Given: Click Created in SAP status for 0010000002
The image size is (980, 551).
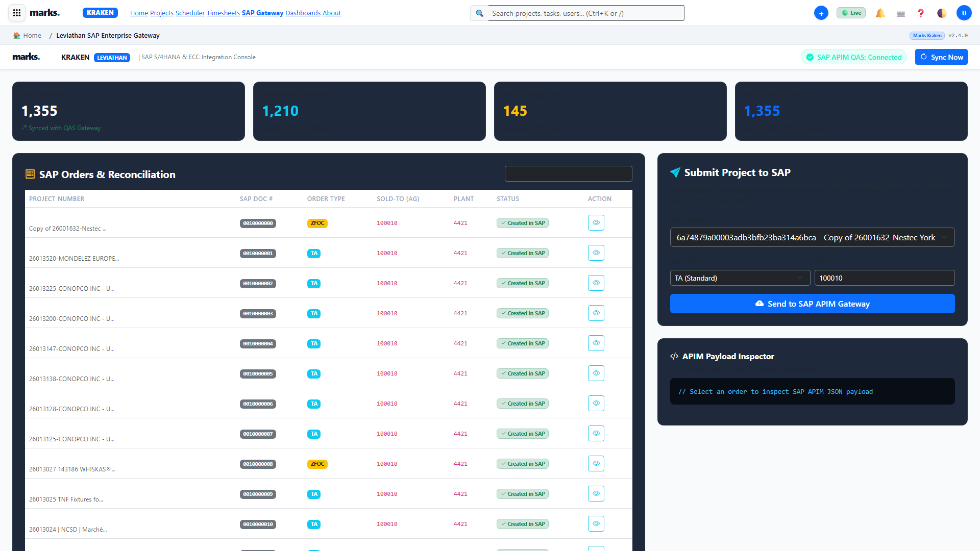Looking at the screenshot, I should click(x=523, y=283).
